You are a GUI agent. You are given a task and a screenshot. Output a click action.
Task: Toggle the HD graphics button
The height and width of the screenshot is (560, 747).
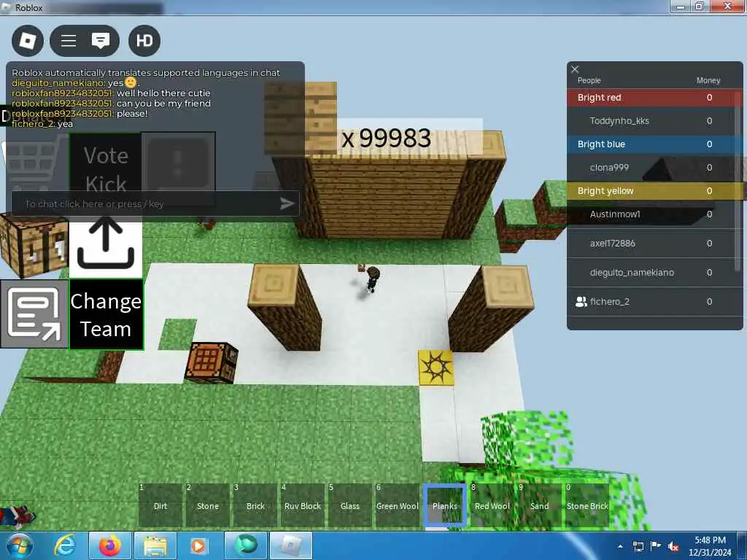144,41
